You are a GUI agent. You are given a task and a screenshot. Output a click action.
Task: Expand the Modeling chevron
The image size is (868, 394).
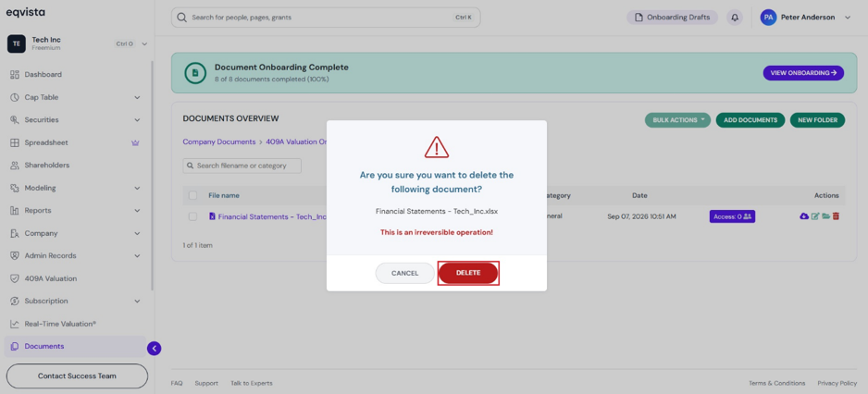(x=137, y=188)
